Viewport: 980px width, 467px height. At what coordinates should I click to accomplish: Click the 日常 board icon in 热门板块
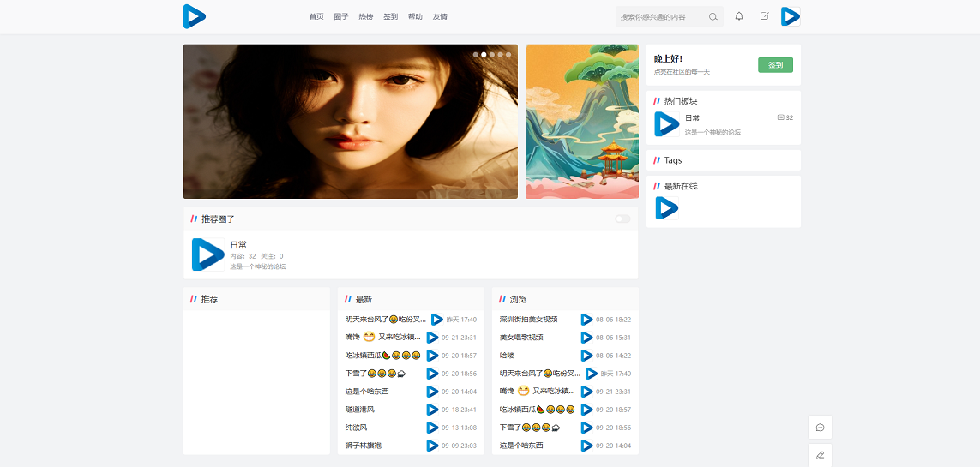[666, 124]
